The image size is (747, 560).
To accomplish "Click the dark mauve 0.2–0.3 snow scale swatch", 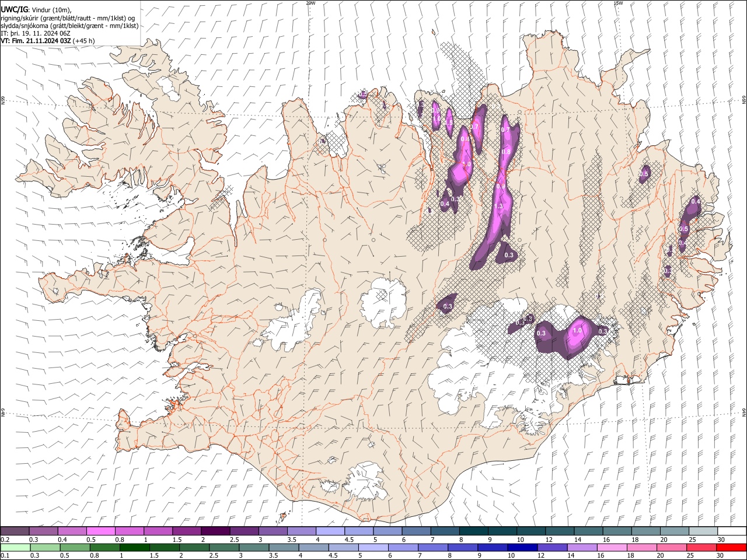I will pyautogui.click(x=15, y=531).
